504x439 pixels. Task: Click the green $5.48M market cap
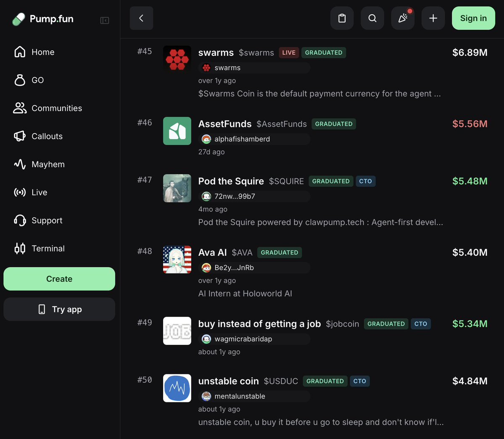[x=470, y=181]
